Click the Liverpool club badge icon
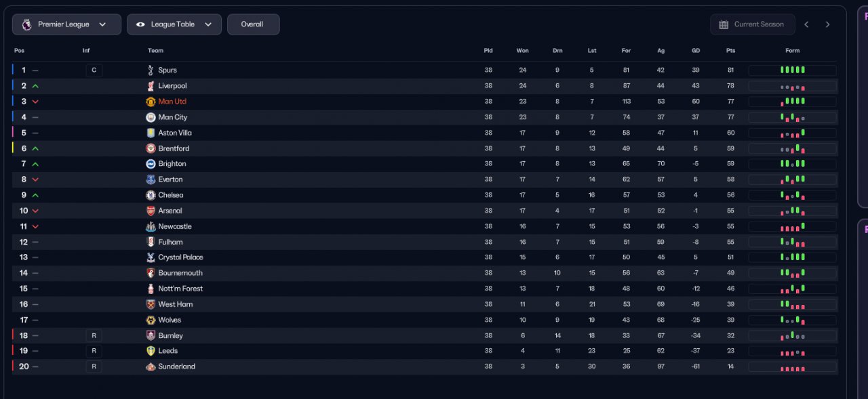 [151, 86]
